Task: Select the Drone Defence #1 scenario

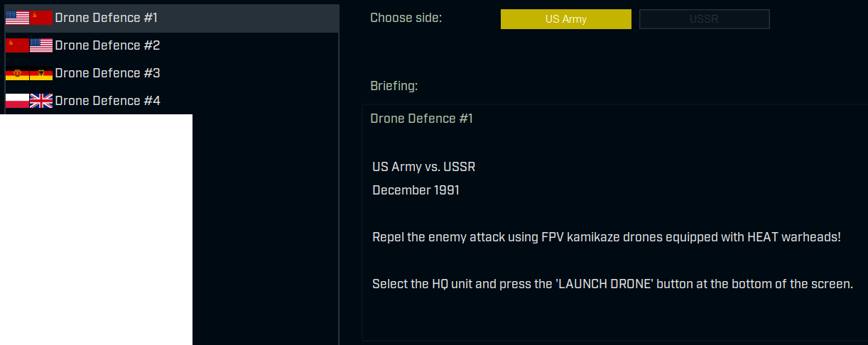Action: tap(107, 18)
